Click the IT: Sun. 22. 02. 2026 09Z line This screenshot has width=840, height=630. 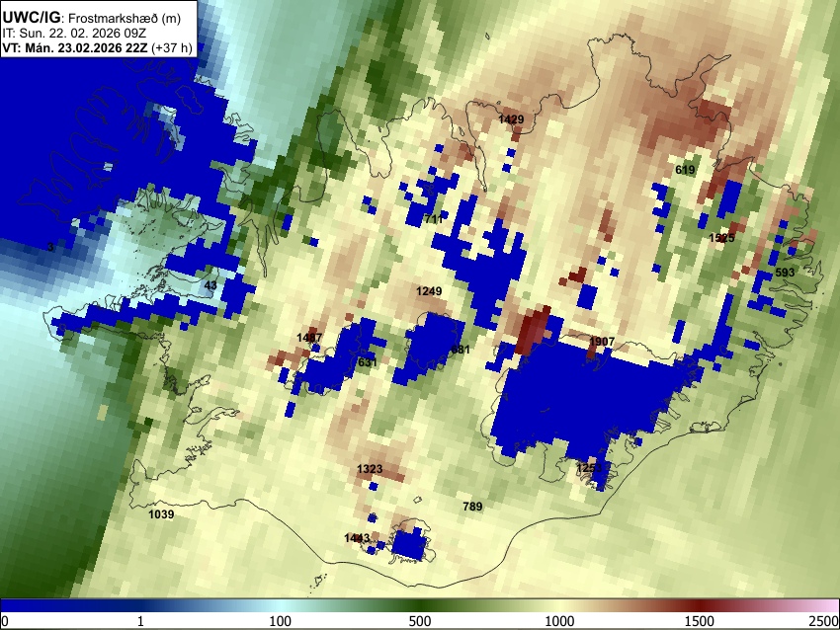74,34
